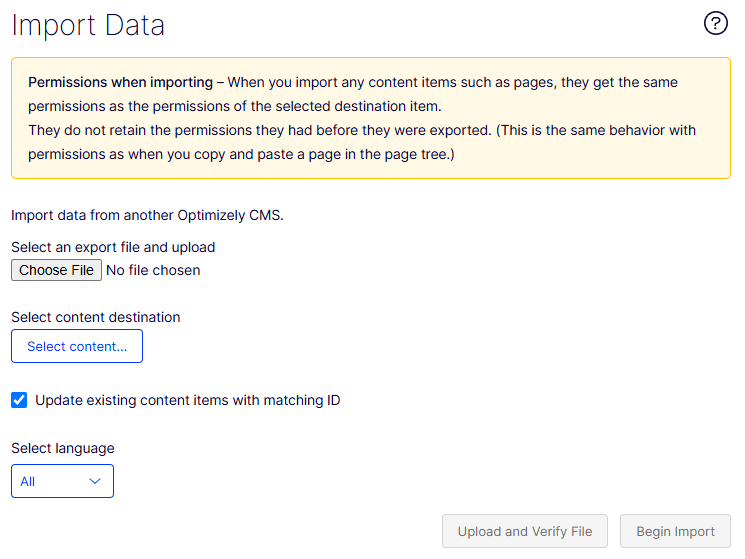Uncheck the Update existing content items checkbox
The width and height of the screenshot is (745, 559).
[19, 400]
